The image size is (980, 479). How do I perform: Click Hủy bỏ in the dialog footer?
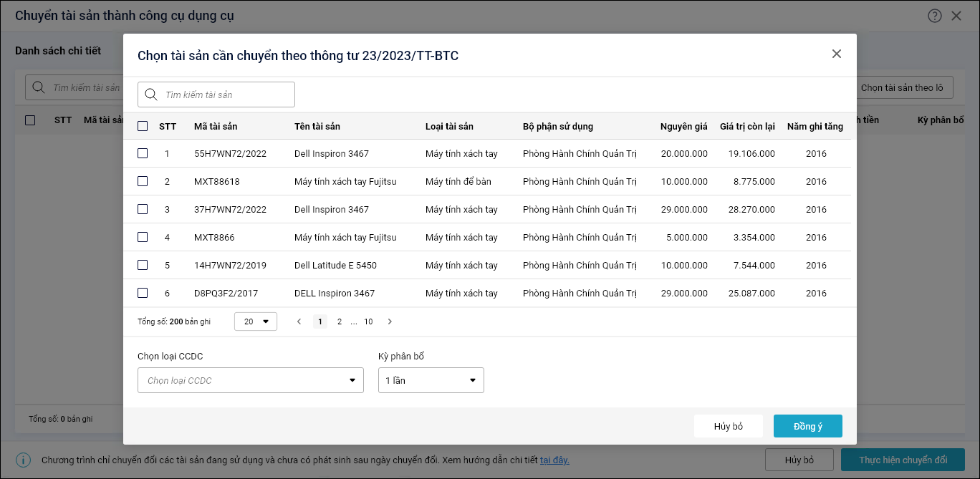(728, 426)
